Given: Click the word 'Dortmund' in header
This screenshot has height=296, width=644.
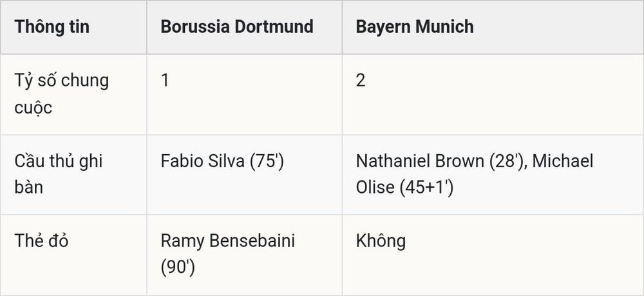Looking at the screenshot, I should pos(274,26).
